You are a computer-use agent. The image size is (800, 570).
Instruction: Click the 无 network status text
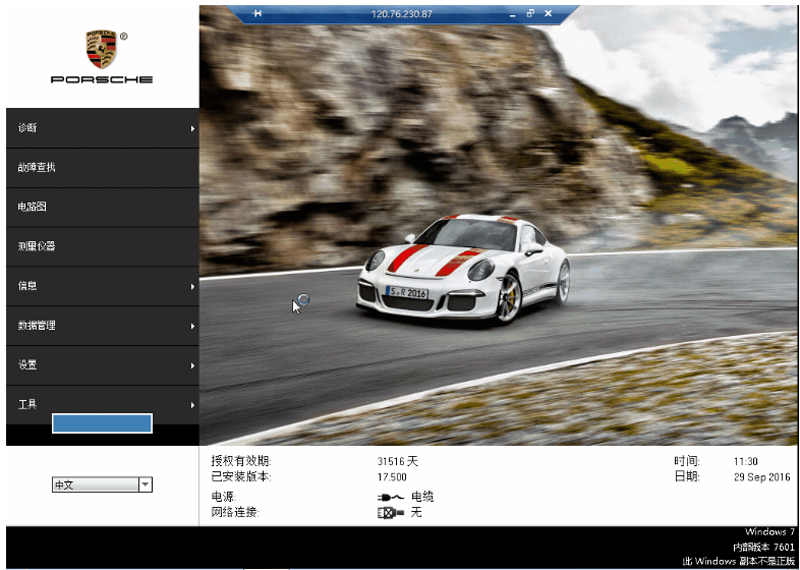416,512
